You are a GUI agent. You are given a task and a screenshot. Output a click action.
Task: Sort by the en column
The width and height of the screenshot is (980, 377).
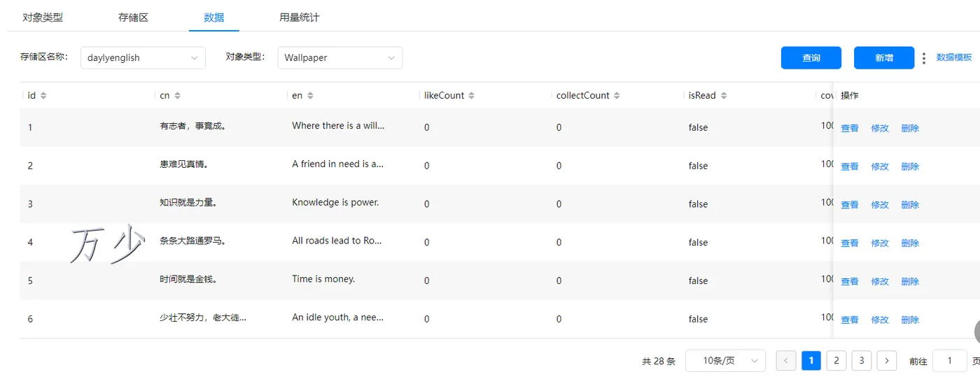coord(310,96)
